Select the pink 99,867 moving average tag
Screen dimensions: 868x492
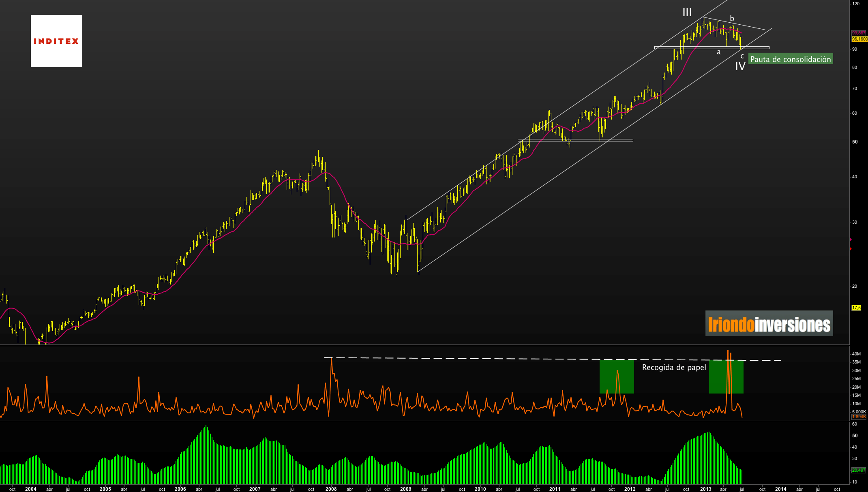(x=858, y=33)
